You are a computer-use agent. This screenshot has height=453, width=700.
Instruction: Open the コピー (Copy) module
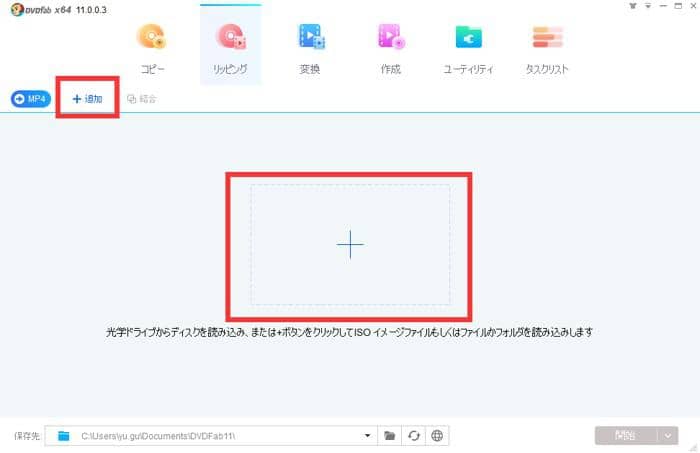coord(154,48)
